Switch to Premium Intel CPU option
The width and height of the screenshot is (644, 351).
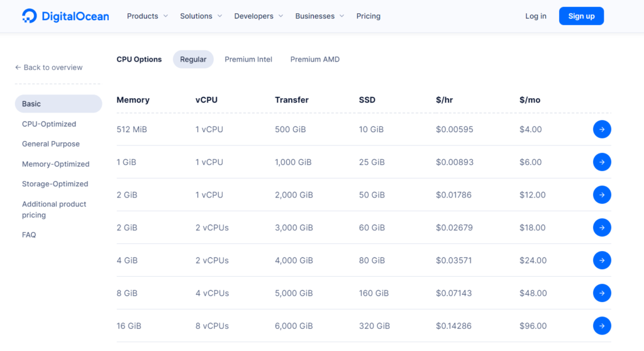click(x=248, y=60)
